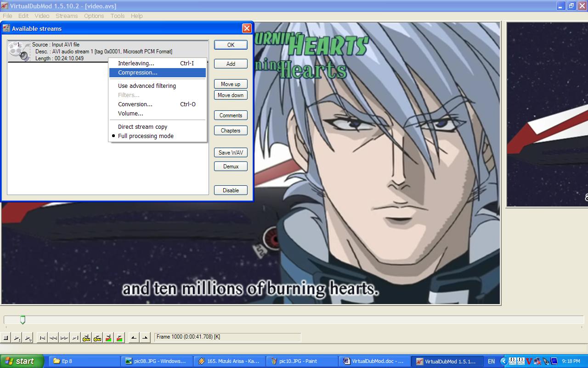
Task: Open the EN language bar indicator
Action: tap(491, 361)
